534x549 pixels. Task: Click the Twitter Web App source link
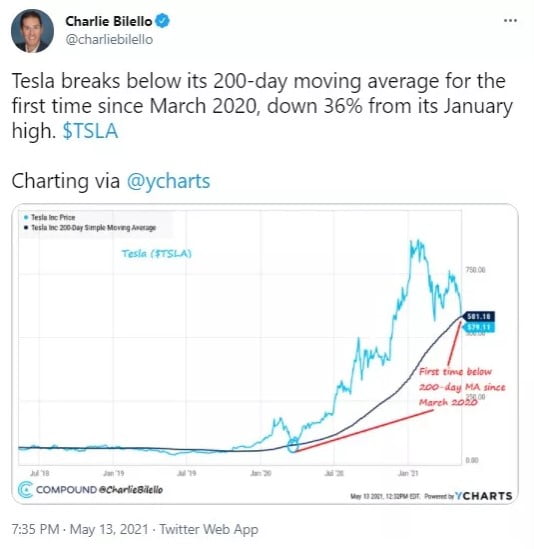click(x=209, y=529)
